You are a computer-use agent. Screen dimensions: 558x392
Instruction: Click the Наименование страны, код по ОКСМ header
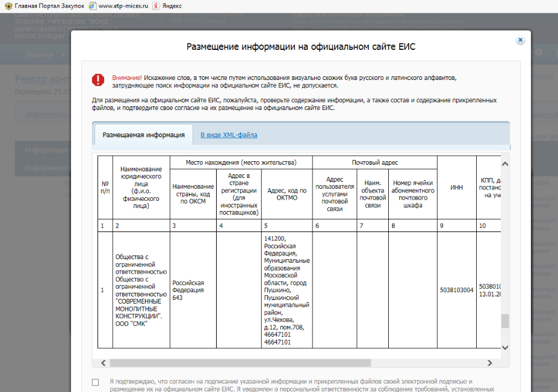click(193, 194)
